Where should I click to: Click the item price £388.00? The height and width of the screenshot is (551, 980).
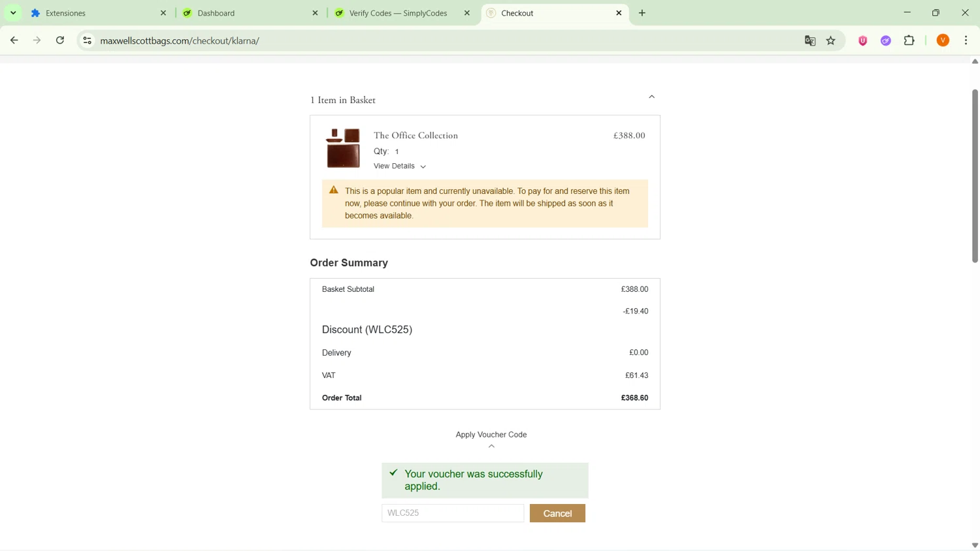[x=629, y=136]
